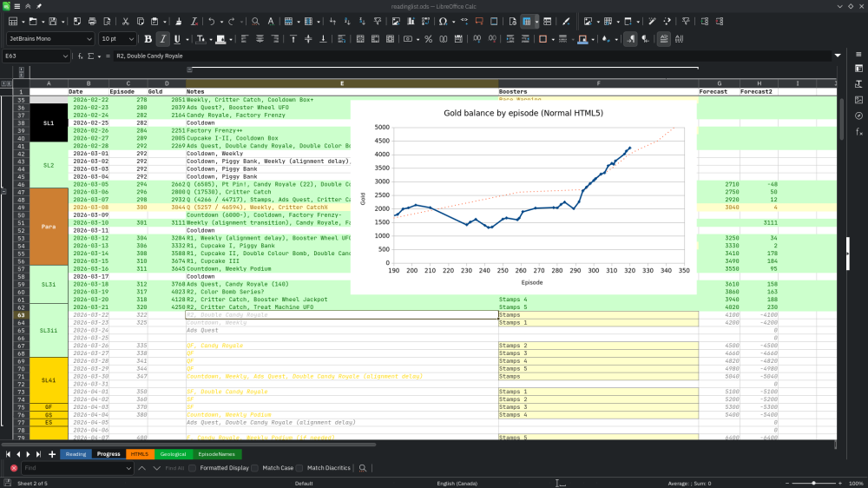Expand the Name Box E63 dropdown
This screenshot has height=488, width=868.
pos(65,56)
